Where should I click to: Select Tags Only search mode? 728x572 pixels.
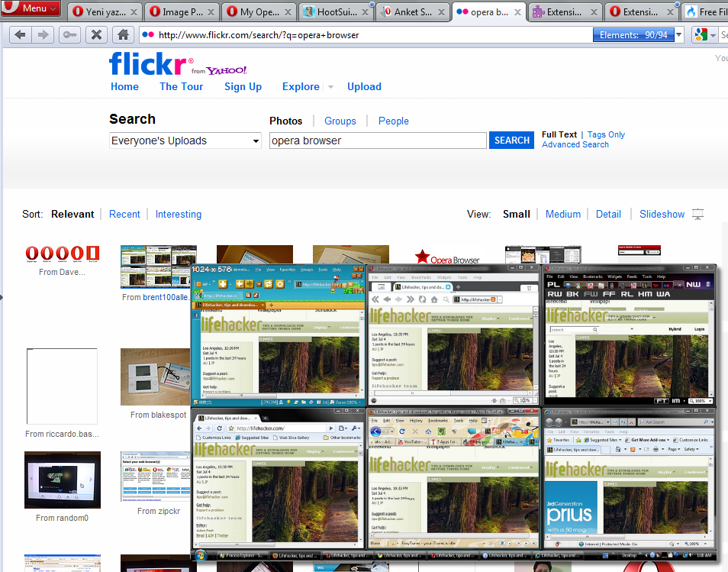point(606,134)
